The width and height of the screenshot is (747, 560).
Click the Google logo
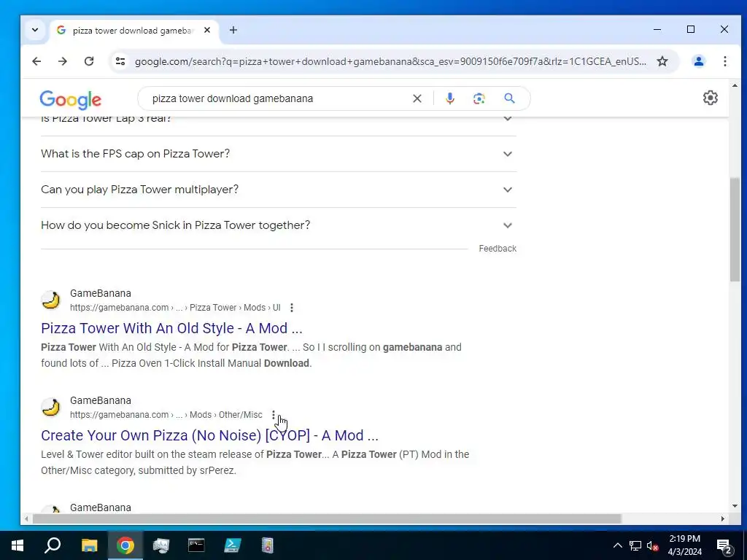[x=71, y=99]
